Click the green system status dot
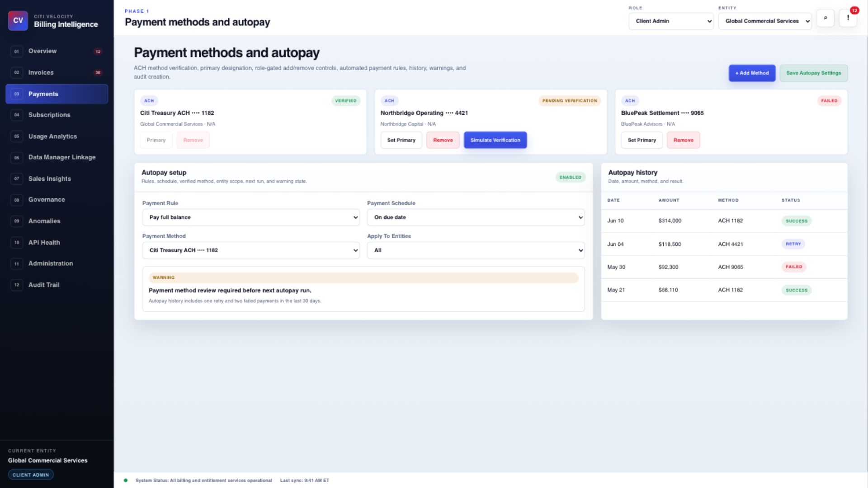Viewport: 868px width, 488px height. click(x=126, y=480)
